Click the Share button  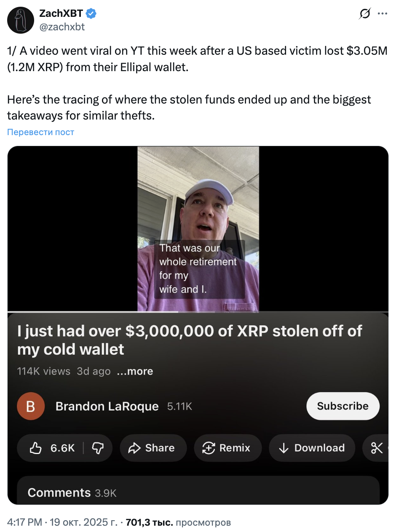[153, 448]
